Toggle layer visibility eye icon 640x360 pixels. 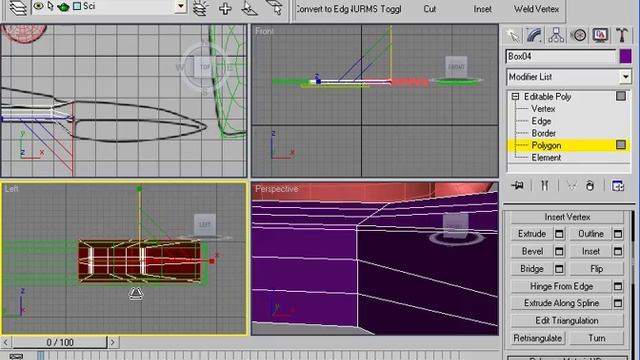38,6
